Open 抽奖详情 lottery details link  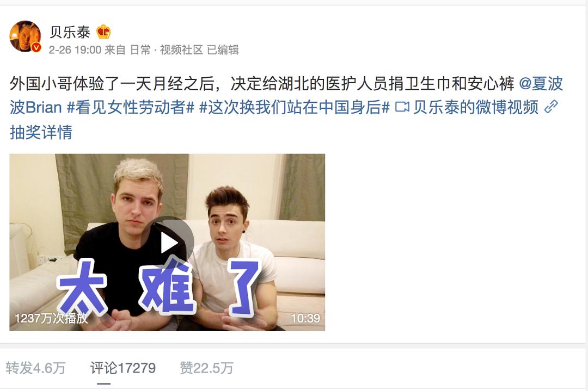click(41, 132)
